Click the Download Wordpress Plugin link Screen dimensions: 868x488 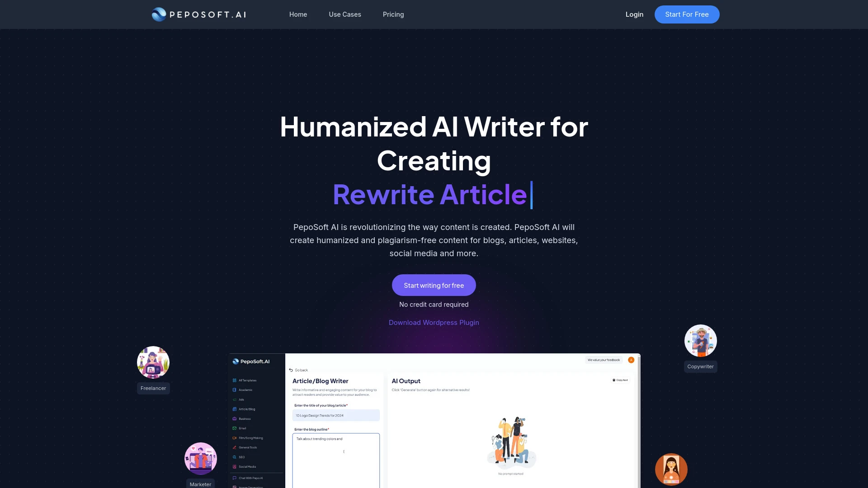pos(434,322)
